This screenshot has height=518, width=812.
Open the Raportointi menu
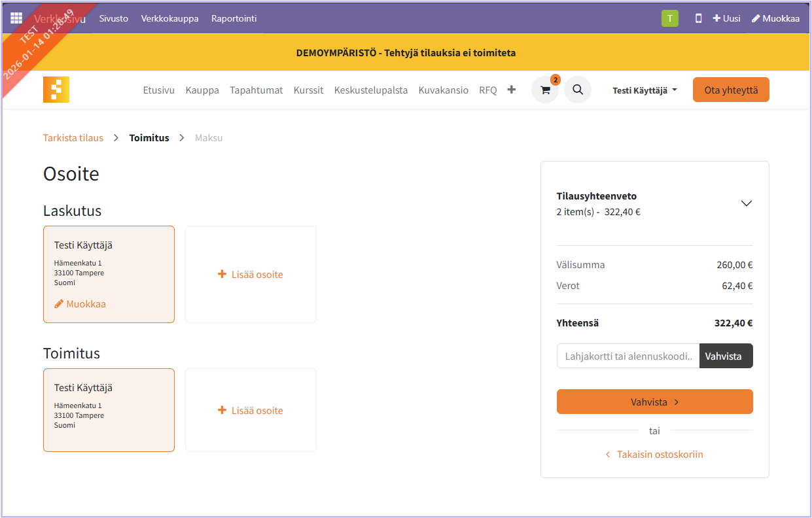[234, 18]
